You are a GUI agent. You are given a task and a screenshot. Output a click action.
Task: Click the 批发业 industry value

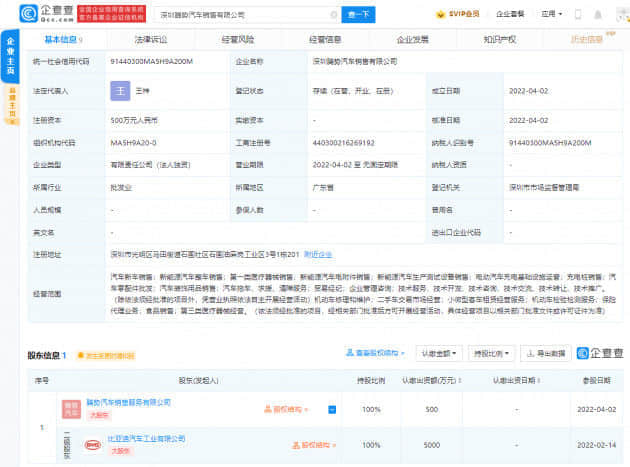121,188
